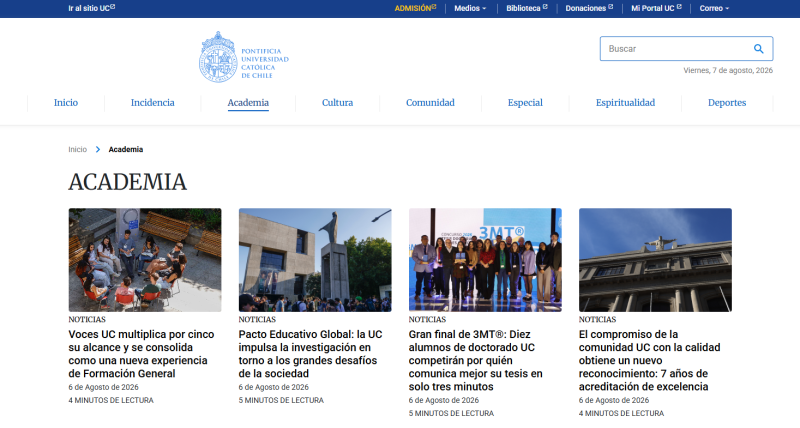Click 5 MINUTOS DE LECTURA under Pacto Educativo

(x=281, y=400)
